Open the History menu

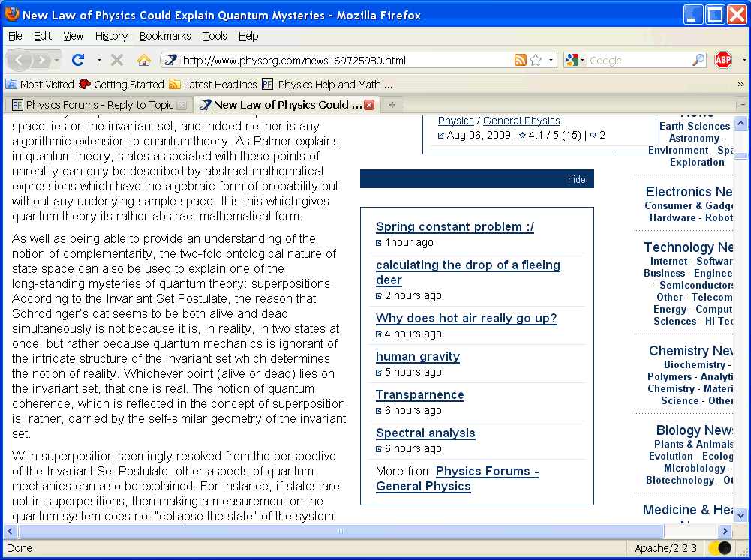(x=111, y=36)
